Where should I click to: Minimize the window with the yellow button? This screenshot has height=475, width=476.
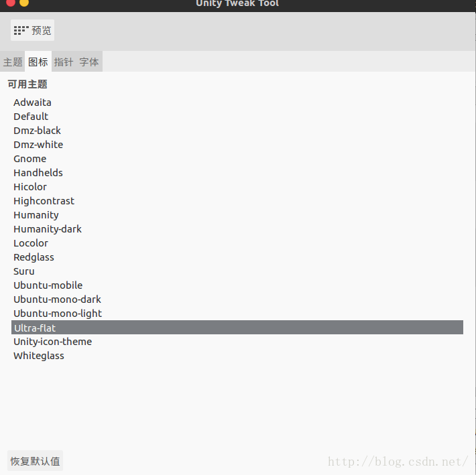click(x=24, y=3)
